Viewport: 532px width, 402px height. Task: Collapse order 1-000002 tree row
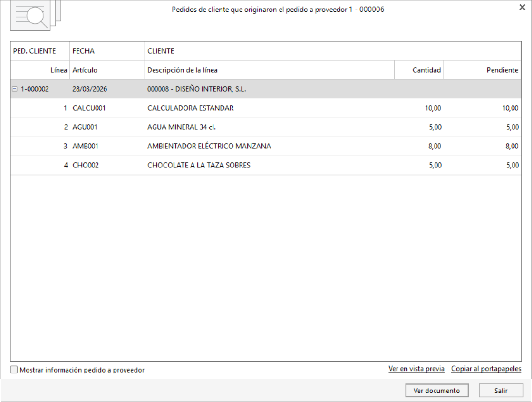(x=15, y=89)
